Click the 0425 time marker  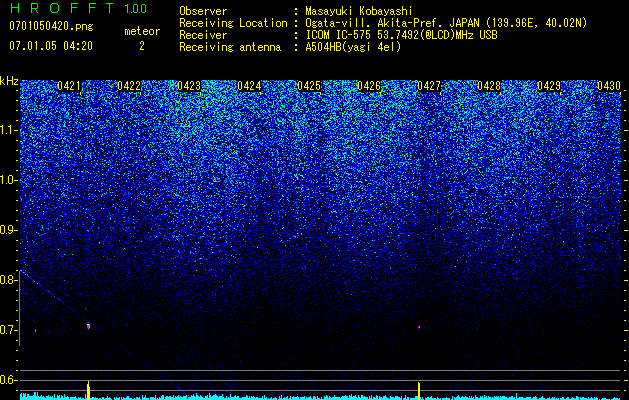tap(309, 86)
